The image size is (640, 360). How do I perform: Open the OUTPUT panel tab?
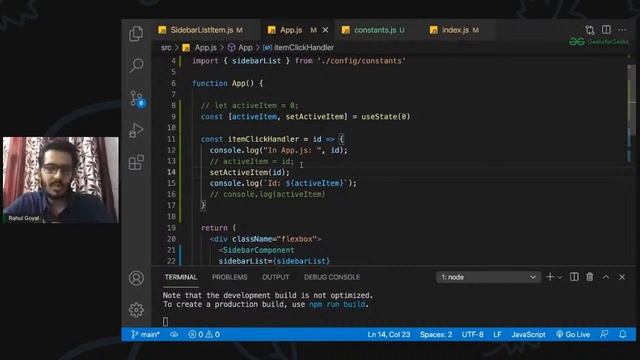pyautogui.click(x=276, y=277)
